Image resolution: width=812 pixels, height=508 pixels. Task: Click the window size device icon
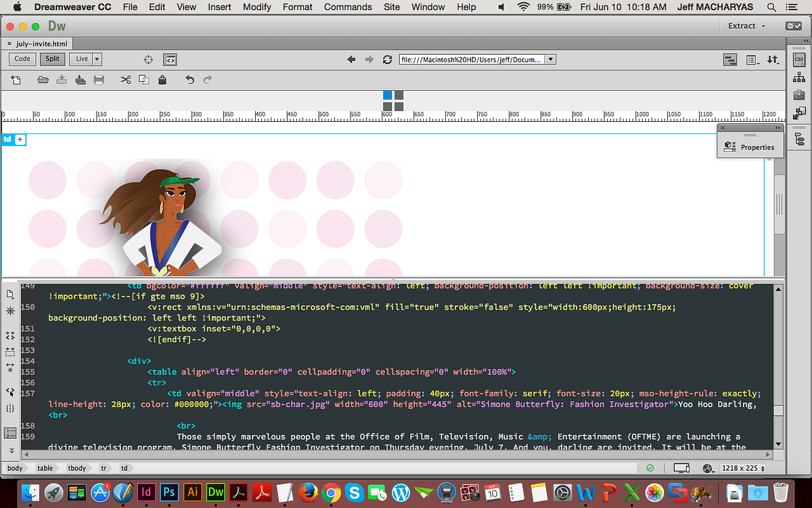682,468
